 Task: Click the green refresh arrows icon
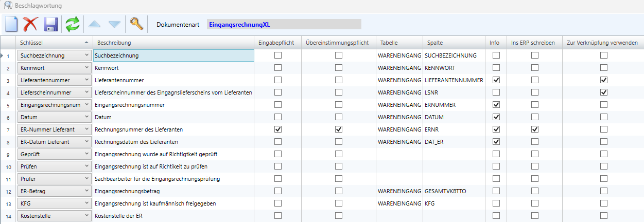click(73, 24)
